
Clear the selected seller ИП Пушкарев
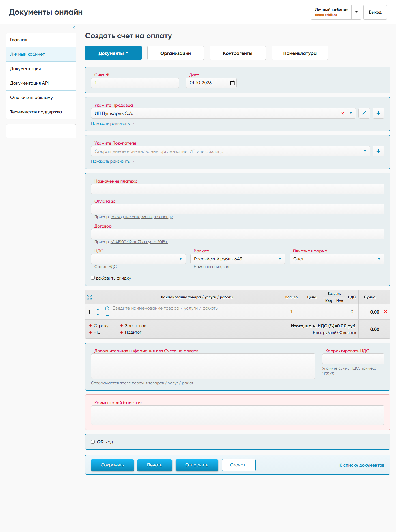pos(343,113)
